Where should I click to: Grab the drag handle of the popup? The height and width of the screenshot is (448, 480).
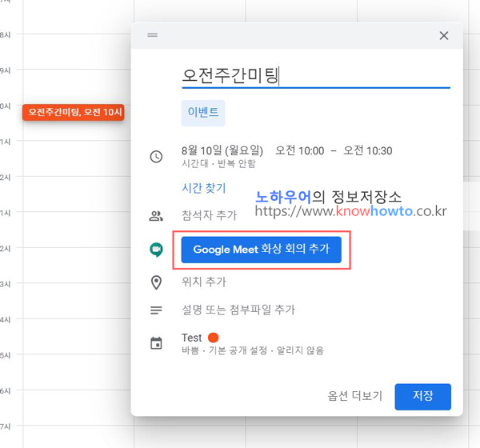[x=153, y=35]
